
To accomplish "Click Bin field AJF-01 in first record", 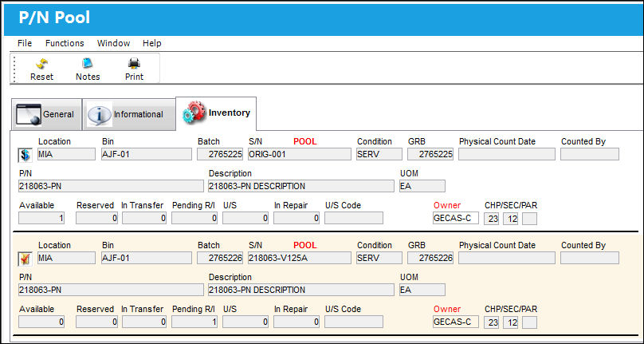I will pos(147,154).
